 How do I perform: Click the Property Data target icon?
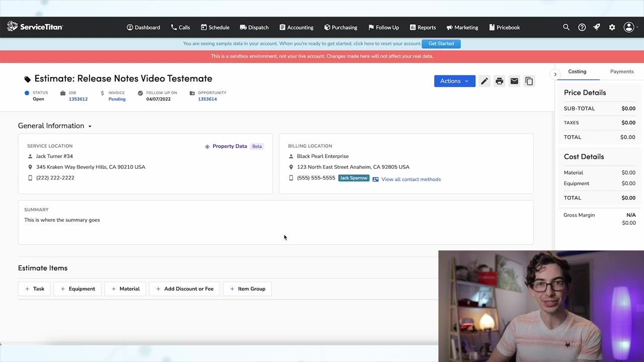[207, 146]
